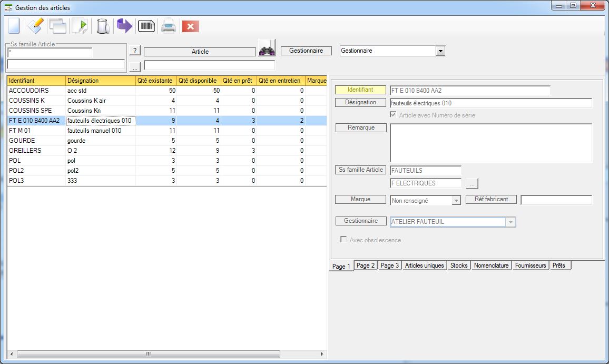
Task: Select the OREILLERS row
Action: pyautogui.click(x=167, y=151)
